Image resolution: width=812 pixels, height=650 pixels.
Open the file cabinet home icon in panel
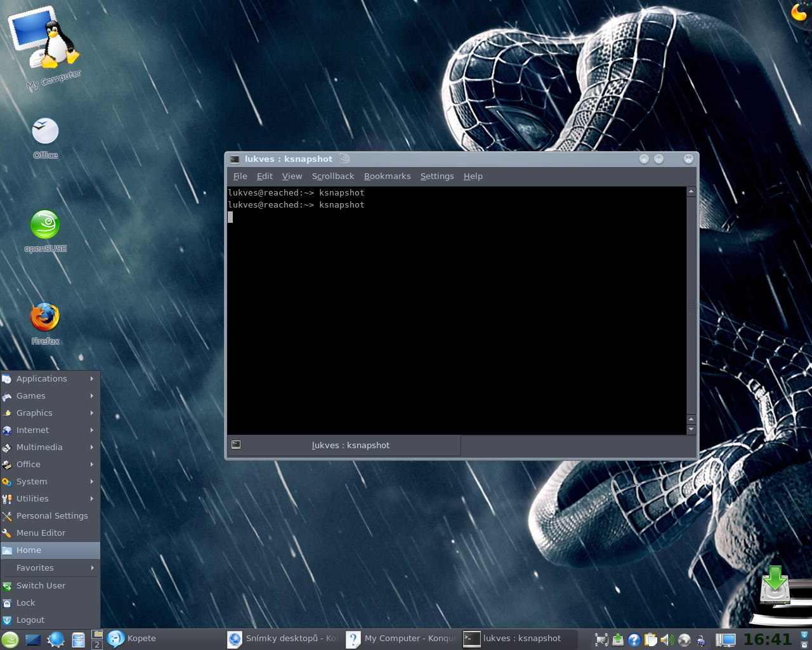(x=78, y=639)
